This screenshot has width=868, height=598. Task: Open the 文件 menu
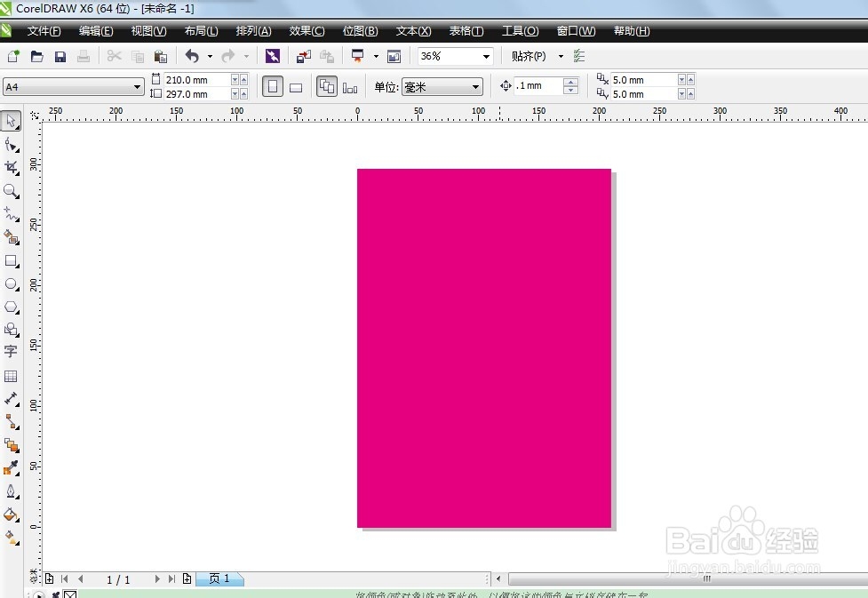[43, 31]
